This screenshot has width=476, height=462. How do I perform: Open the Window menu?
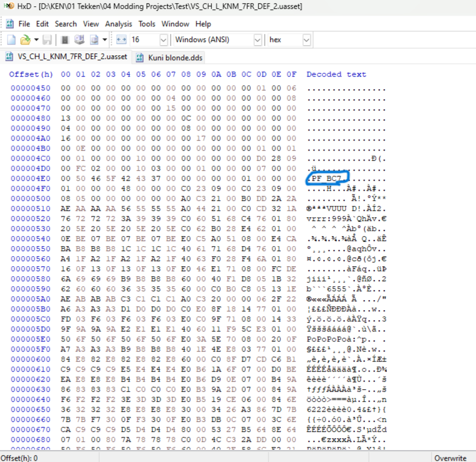(176, 24)
